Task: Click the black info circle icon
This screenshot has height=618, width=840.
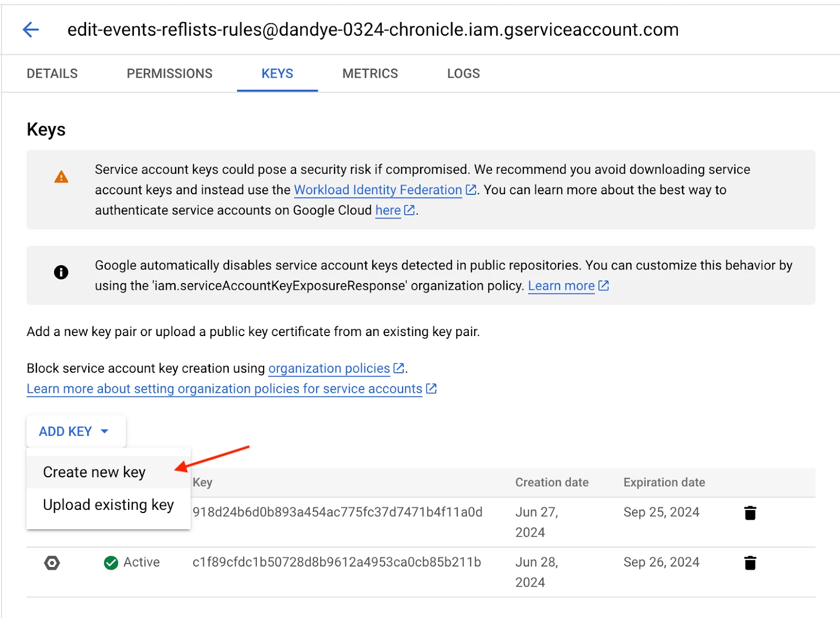Action: pyautogui.click(x=61, y=272)
